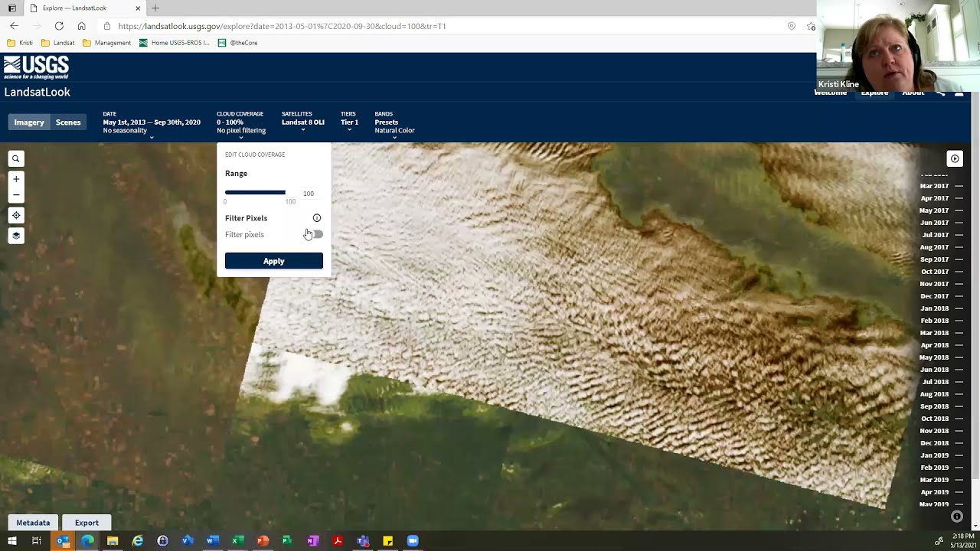Open the Tiers Tier 1 dropdown

(x=349, y=122)
